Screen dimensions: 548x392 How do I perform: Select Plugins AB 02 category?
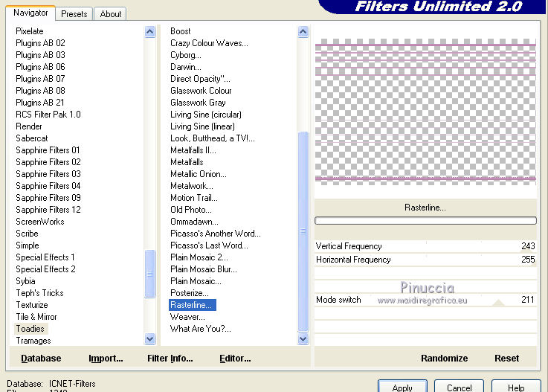click(40, 43)
